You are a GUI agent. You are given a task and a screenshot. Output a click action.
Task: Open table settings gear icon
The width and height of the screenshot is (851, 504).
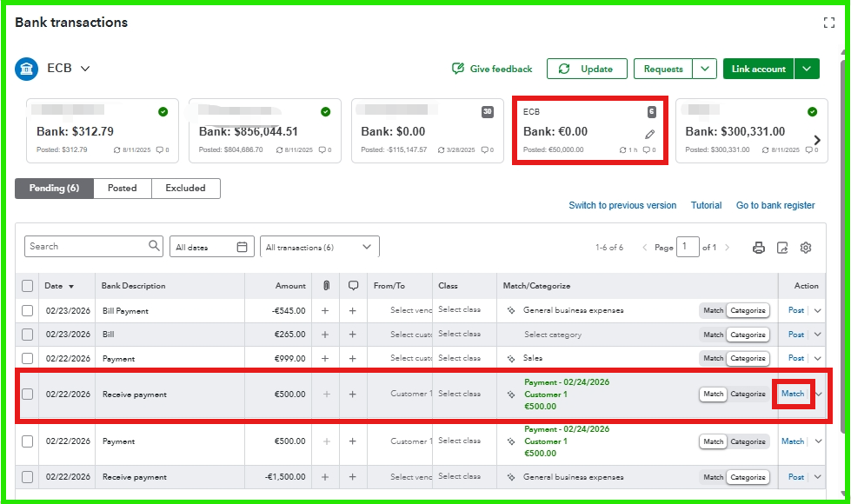click(806, 248)
